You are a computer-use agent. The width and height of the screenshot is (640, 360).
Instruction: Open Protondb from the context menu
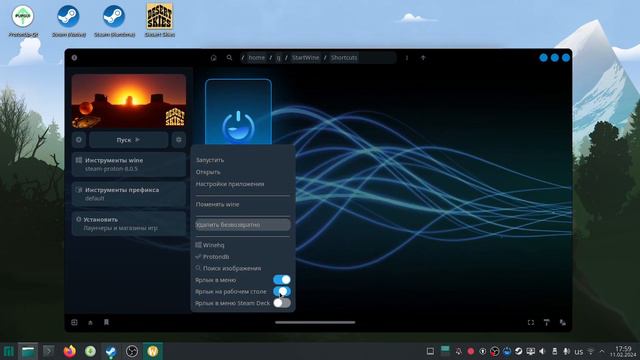point(242,257)
